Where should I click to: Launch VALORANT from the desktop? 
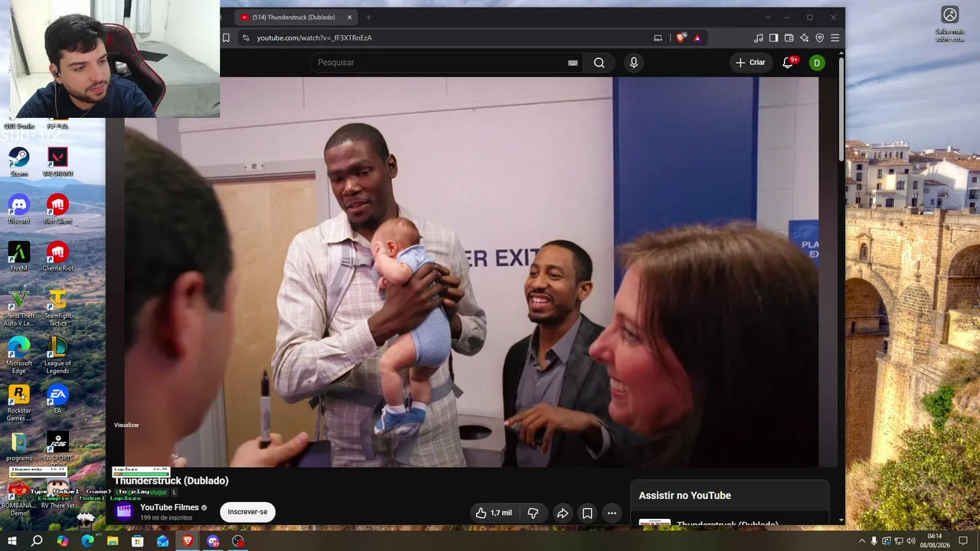(57, 161)
